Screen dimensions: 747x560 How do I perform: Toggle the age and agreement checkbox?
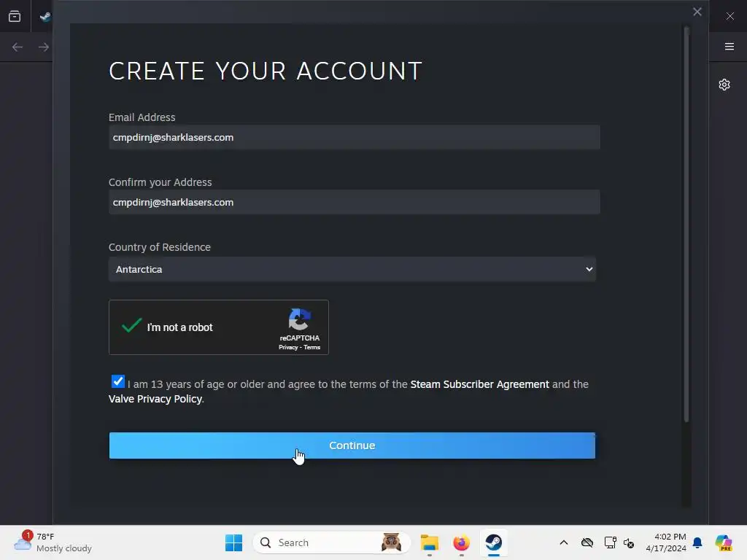click(x=117, y=381)
